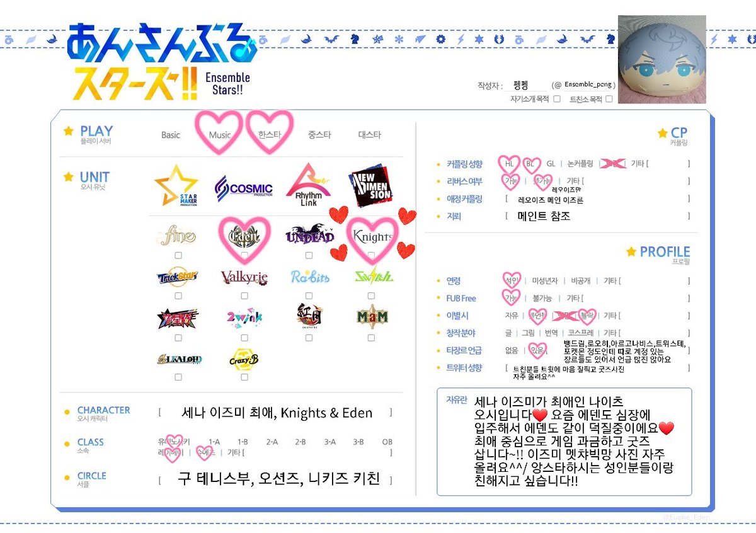Select the MaM unit logo
The height and width of the screenshot is (533, 756).
(x=372, y=317)
